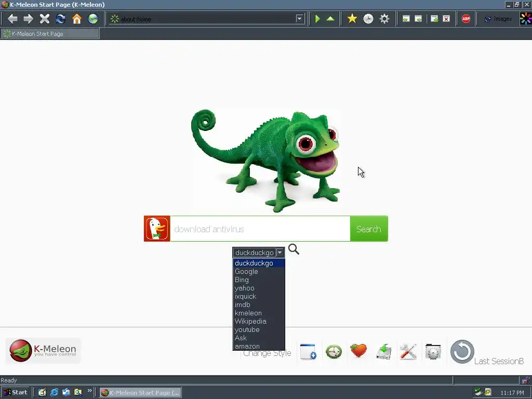Open history with the toolbar clock icon
The height and width of the screenshot is (399, 532).
click(368, 19)
